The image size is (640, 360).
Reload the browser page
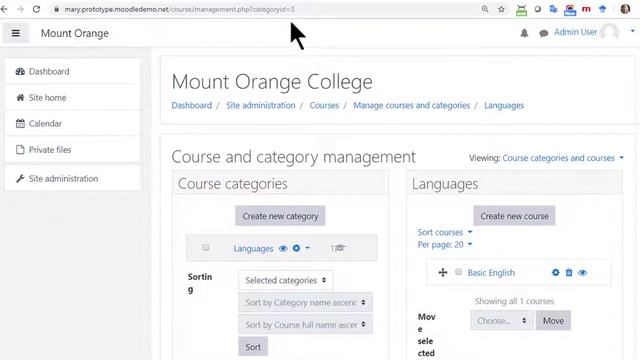click(36, 9)
